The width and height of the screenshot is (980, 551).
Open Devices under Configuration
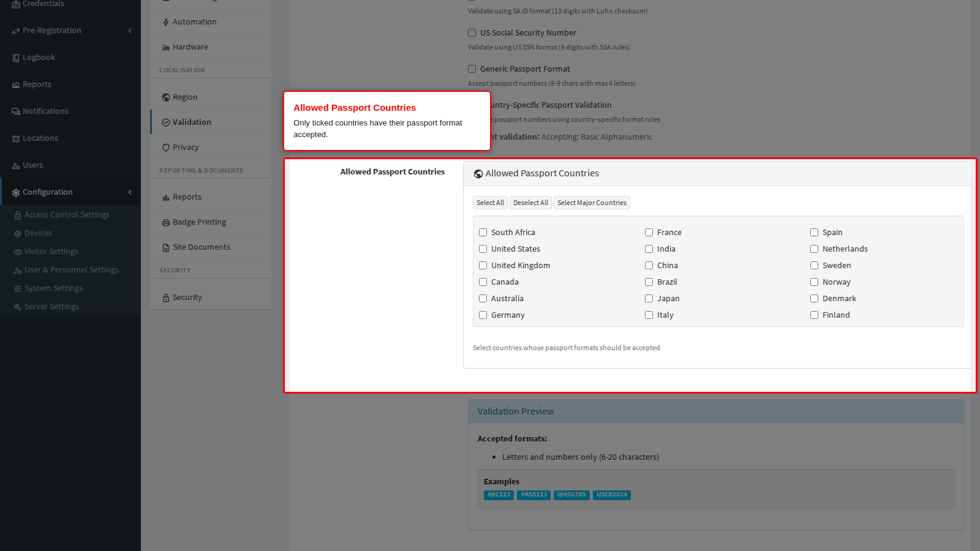[x=38, y=233]
